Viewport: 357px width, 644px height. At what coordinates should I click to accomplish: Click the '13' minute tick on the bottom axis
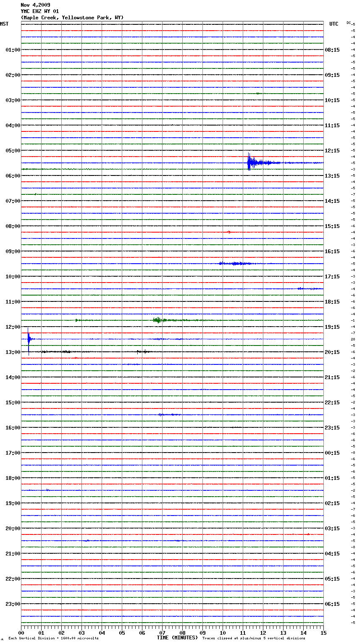(x=283, y=633)
